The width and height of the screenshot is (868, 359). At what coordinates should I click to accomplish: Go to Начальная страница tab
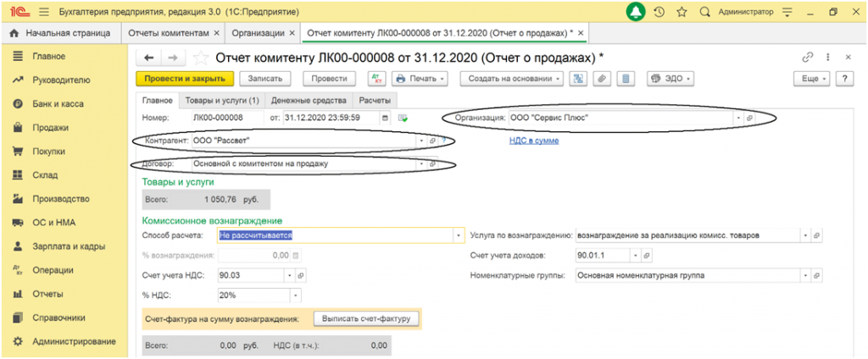click(60, 33)
